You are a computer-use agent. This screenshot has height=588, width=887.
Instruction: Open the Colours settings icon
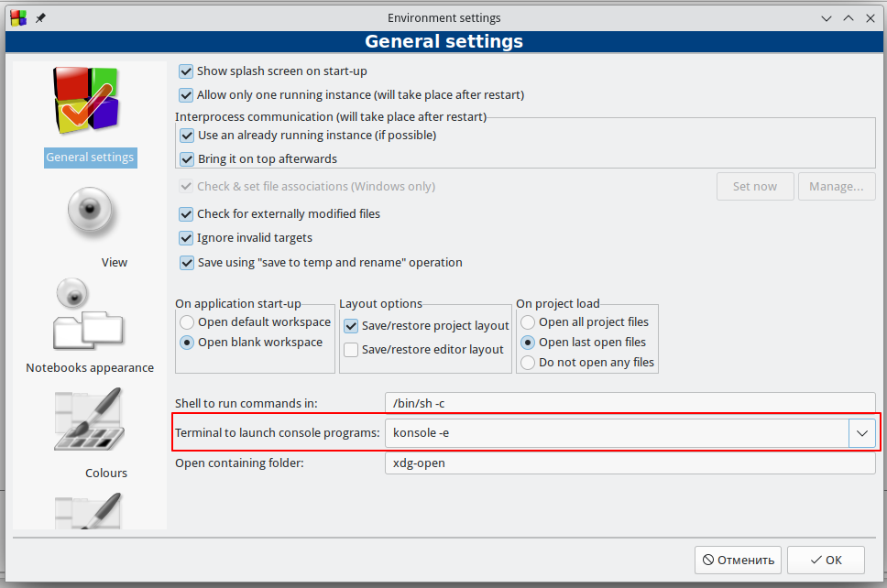pos(90,421)
